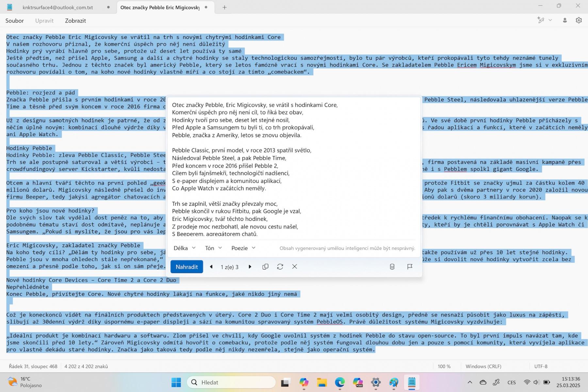Click the AI credits coins icon

pyautogui.click(x=392, y=267)
